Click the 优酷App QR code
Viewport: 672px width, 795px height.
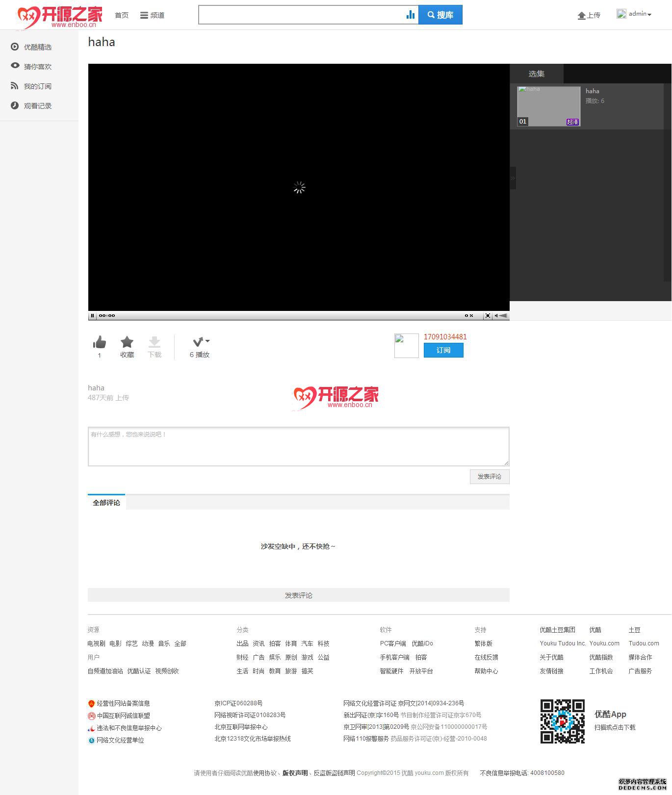tap(563, 721)
